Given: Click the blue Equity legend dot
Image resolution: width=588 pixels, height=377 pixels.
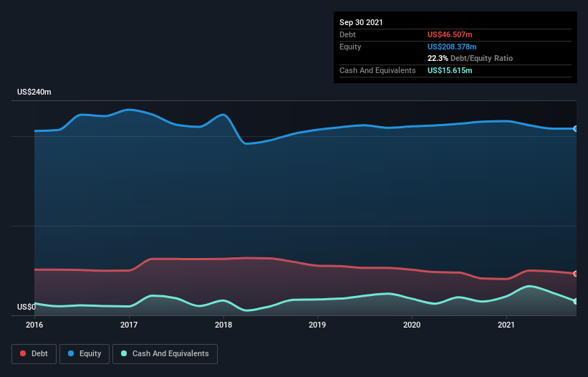Looking at the screenshot, I should [x=71, y=353].
